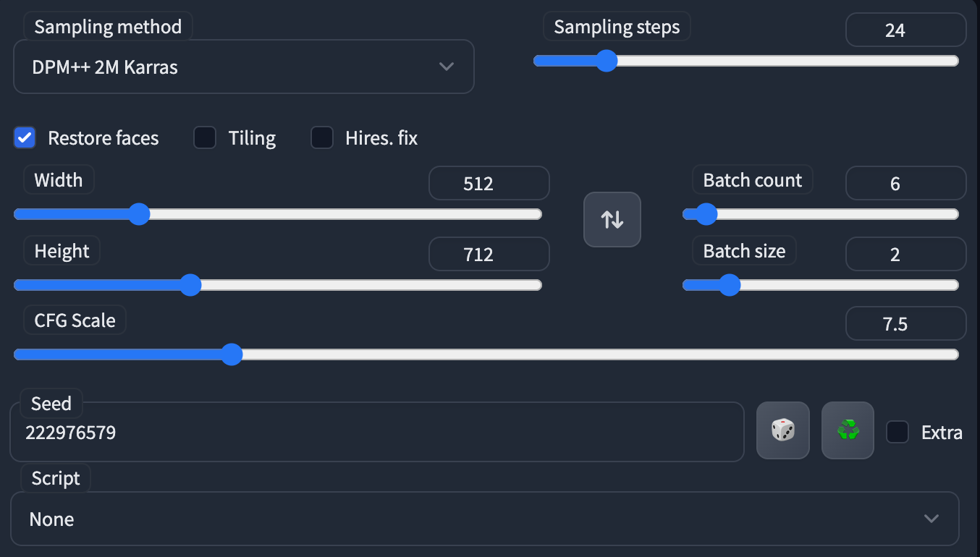980x557 pixels.
Task: Click the Batch count slider handle
Action: pos(706,214)
